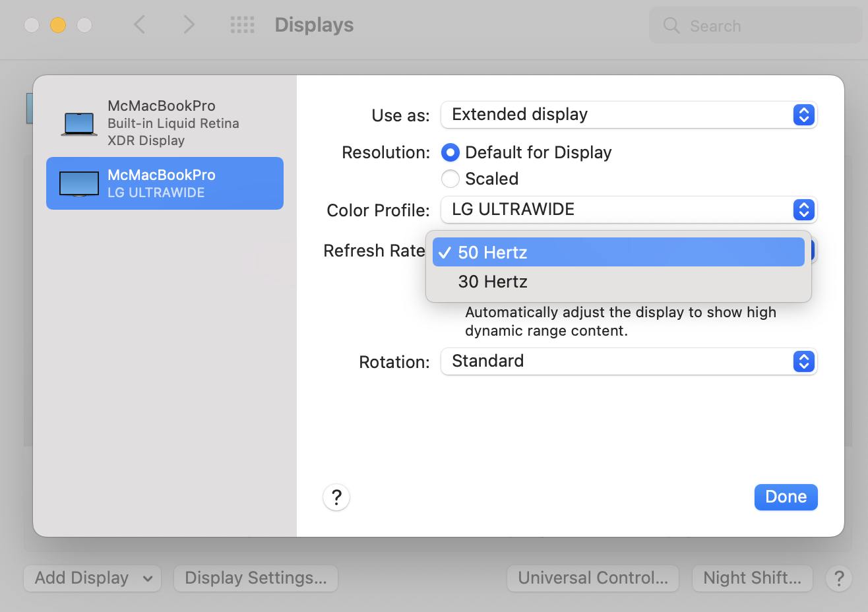Expand the Rotation dropdown
Screen dimensions: 868x612
coord(629,361)
